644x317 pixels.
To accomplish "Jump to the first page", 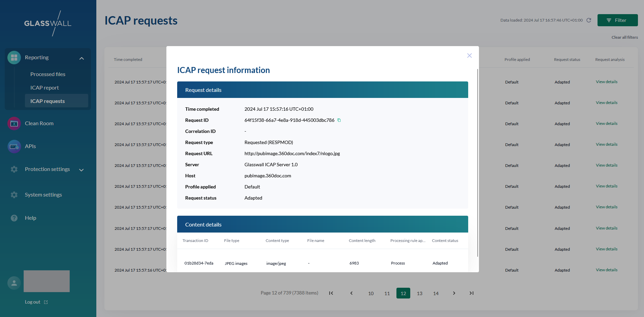I will [331, 293].
